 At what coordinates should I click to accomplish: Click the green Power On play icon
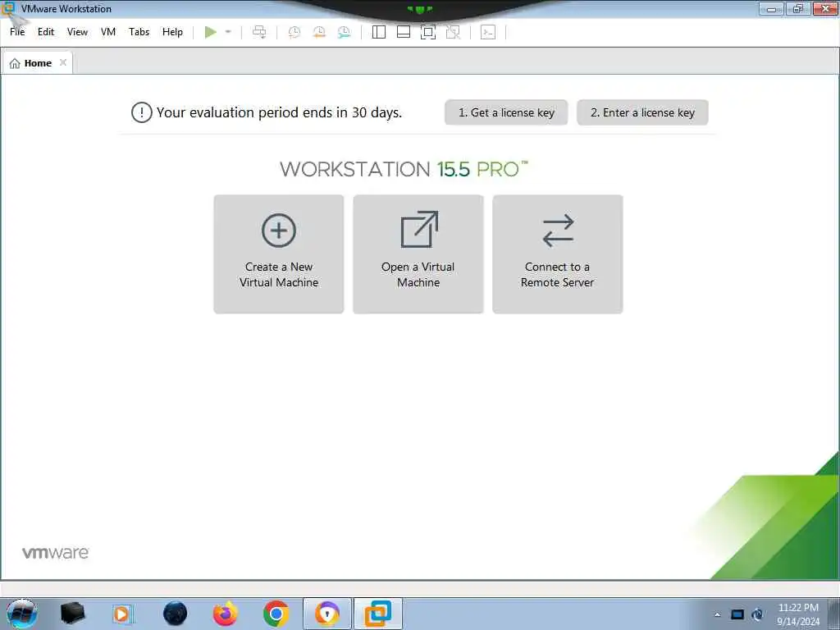click(x=211, y=32)
